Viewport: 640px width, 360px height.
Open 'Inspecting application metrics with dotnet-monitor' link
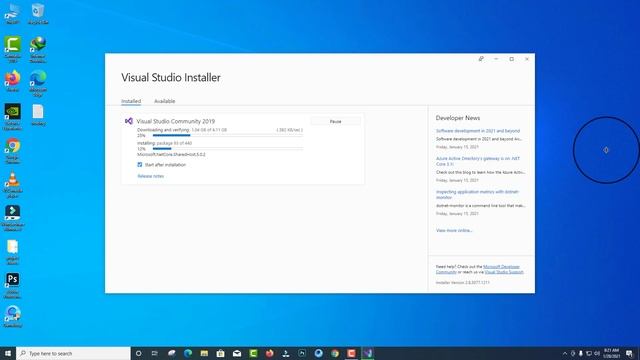[478, 194]
